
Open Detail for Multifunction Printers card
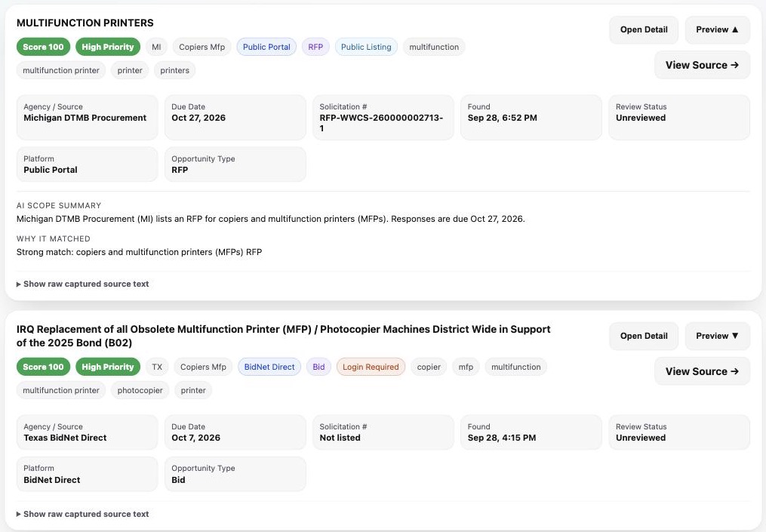[644, 29]
